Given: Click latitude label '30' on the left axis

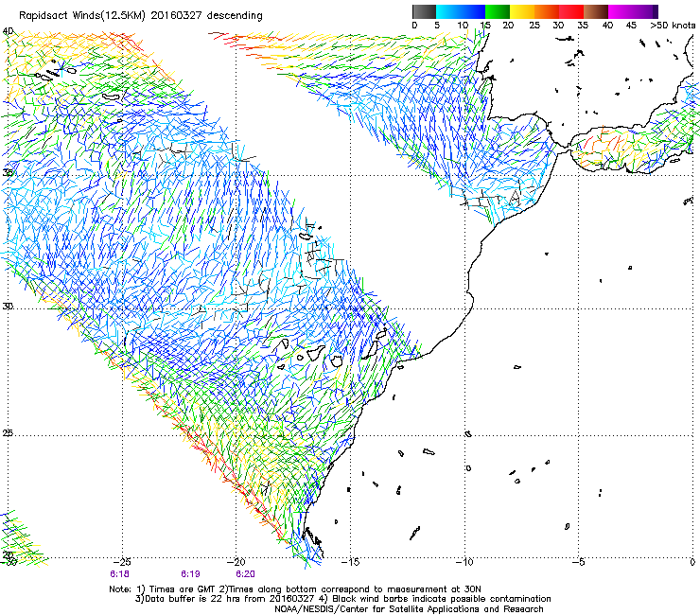Looking at the screenshot, I should click(x=8, y=307).
